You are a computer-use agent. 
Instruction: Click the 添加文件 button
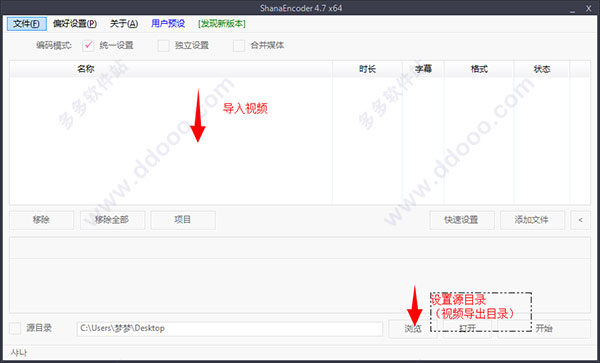point(532,220)
